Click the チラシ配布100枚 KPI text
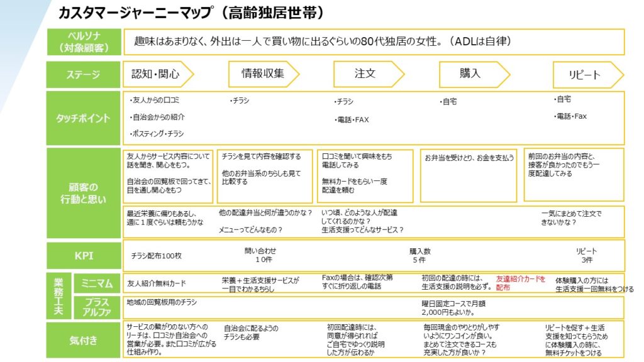Viewport: 644px width, 362px height. 157,256
